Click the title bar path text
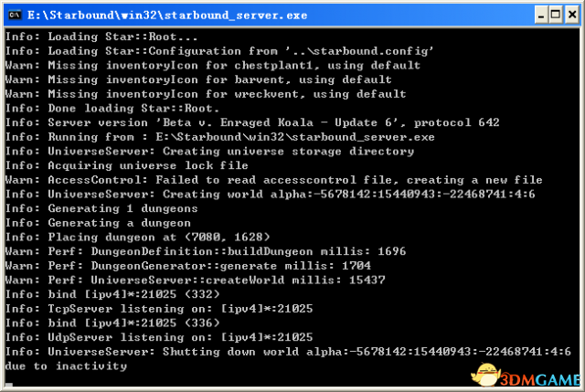Image resolution: width=585 pixels, height=392 pixels. click(x=167, y=16)
